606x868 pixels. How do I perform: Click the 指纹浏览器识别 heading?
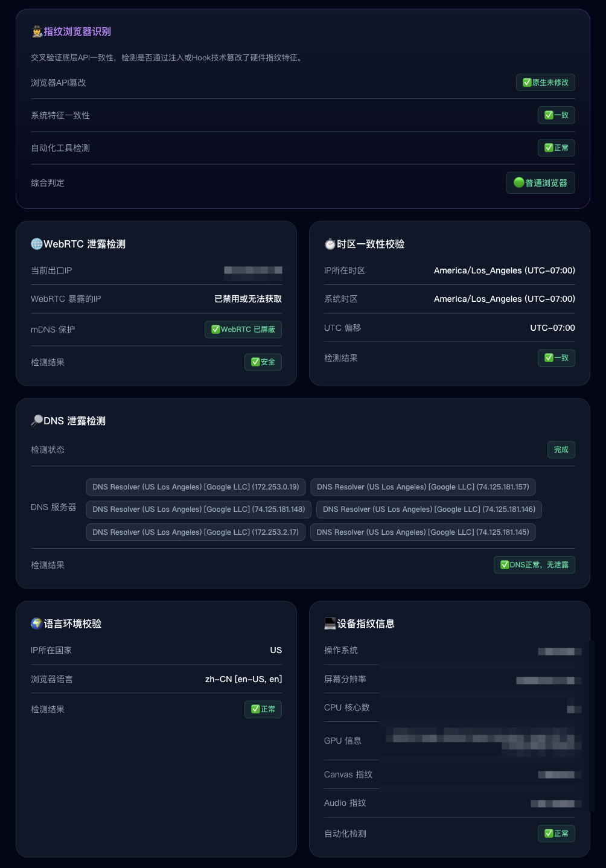pyautogui.click(x=77, y=32)
